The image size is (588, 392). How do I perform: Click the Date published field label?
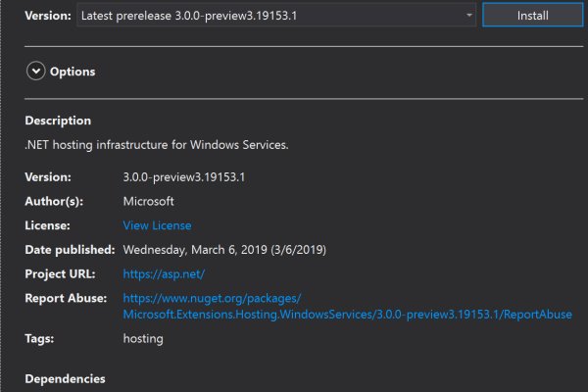[70, 249]
